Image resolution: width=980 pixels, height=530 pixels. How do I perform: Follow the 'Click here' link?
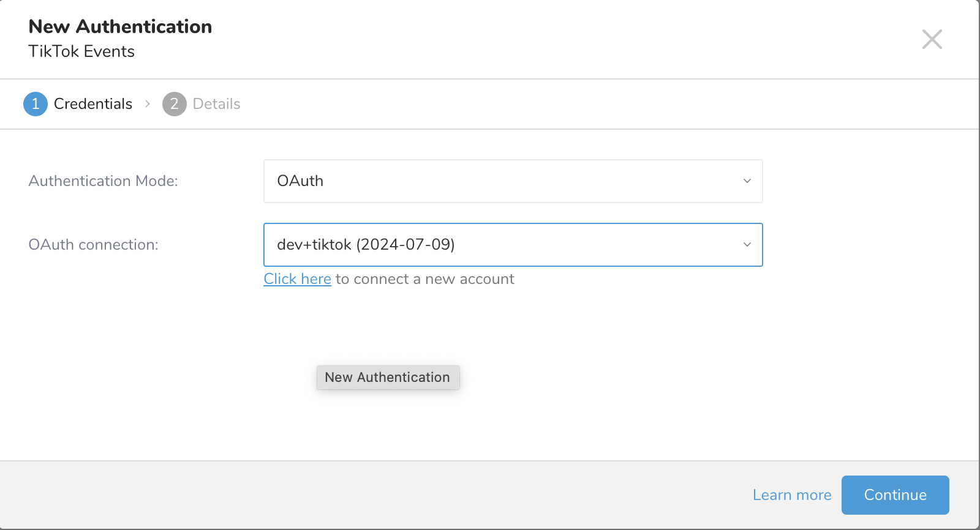click(297, 279)
